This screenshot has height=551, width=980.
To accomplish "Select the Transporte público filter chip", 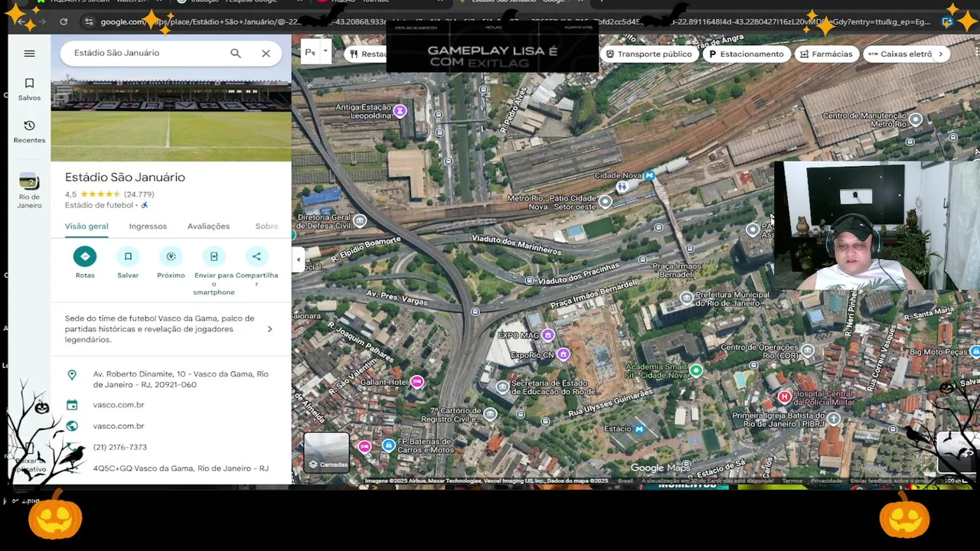I will click(648, 54).
